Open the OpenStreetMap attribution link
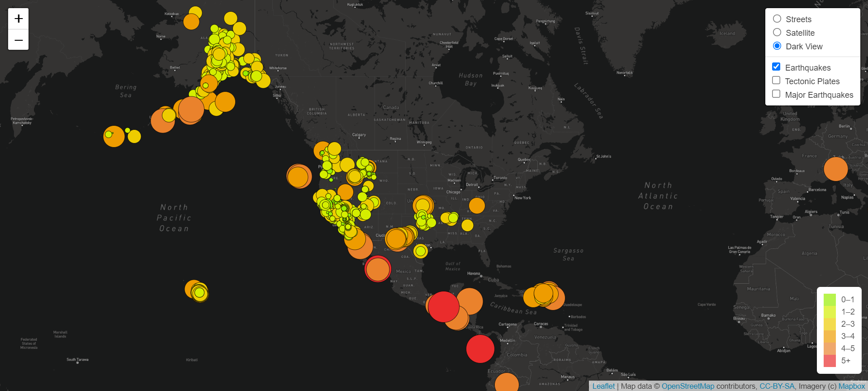 click(x=688, y=386)
